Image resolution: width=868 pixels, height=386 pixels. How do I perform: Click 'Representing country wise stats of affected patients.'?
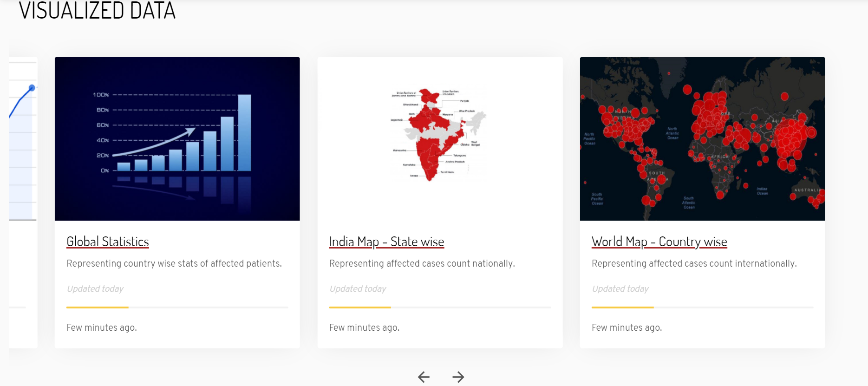[x=174, y=263]
